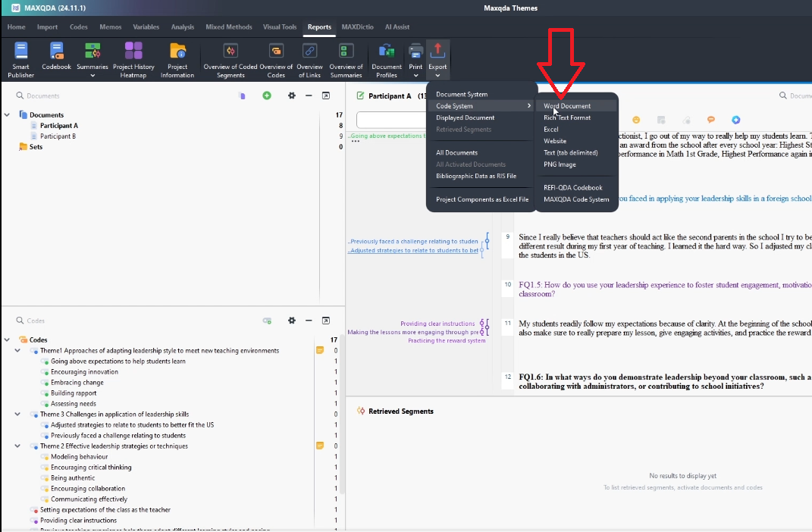812x532 pixels.
Task: Click the green add document icon
Action: [x=267, y=95]
